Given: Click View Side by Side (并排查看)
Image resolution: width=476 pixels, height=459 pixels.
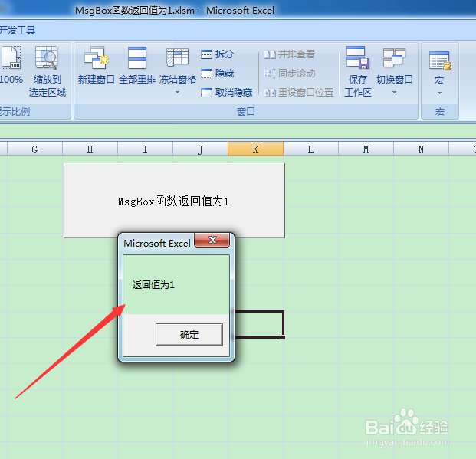Looking at the screenshot, I should pos(289,54).
